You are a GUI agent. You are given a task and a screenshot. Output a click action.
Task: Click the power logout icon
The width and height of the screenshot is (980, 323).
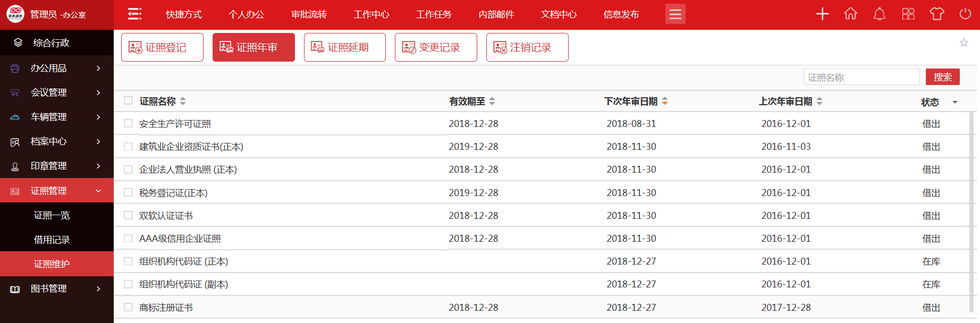[965, 14]
